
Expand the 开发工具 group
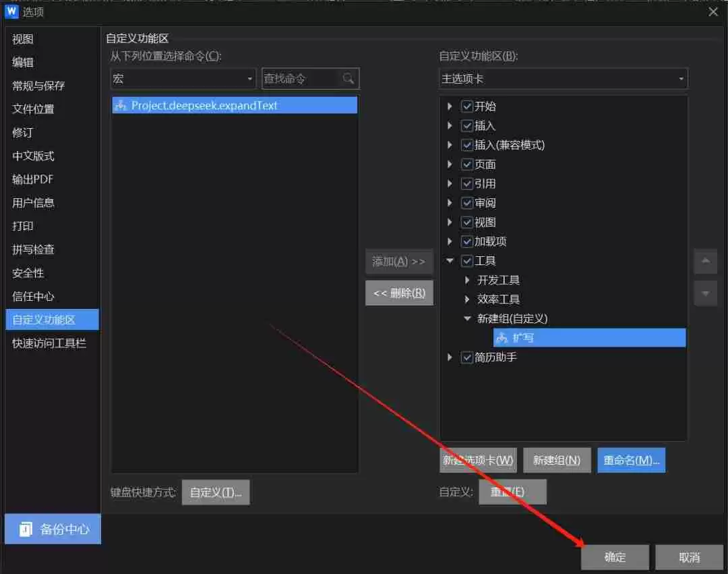pos(468,280)
